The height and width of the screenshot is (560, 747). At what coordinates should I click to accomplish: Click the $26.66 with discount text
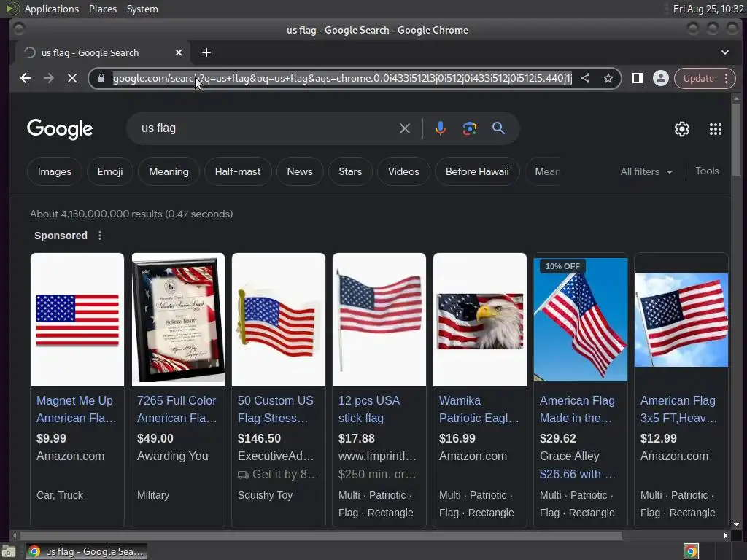click(x=578, y=474)
